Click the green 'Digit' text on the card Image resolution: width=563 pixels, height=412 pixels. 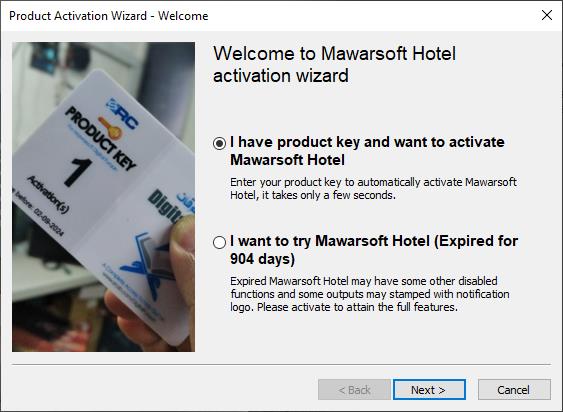coord(167,209)
